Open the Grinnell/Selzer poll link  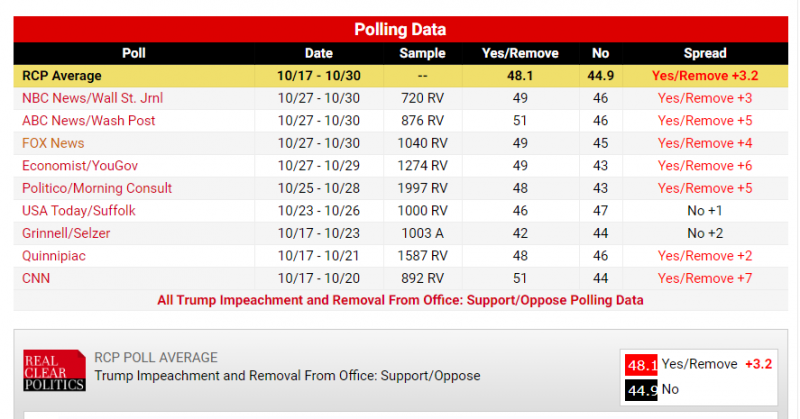(x=66, y=233)
